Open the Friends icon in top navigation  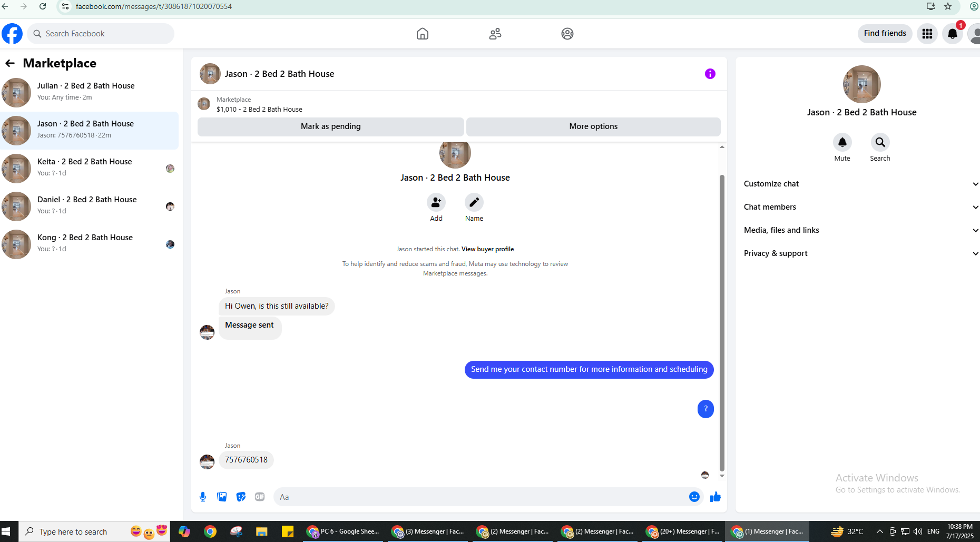pyautogui.click(x=495, y=34)
